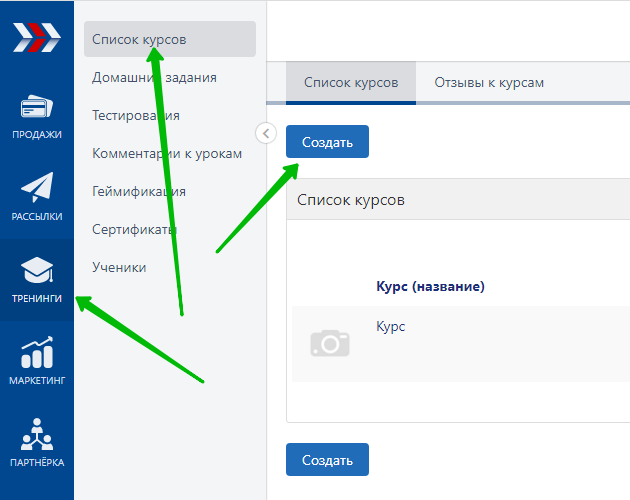Open the Рассылки paper plane icon
Screen dimensions: 630x500
pyautogui.click(x=37, y=189)
